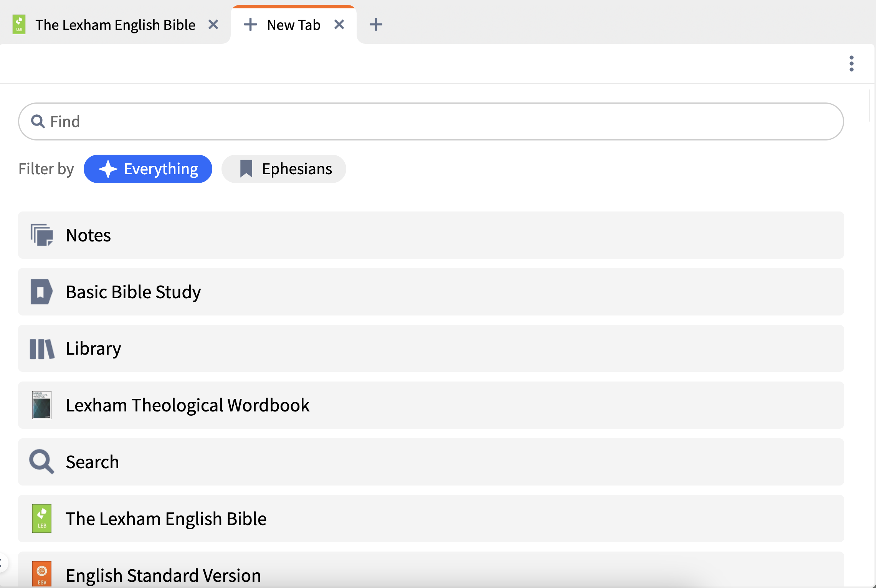Filter by Ephesians
The width and height of the screenshot is (876, 588).
pyautogui.click(x=284, y=169)
